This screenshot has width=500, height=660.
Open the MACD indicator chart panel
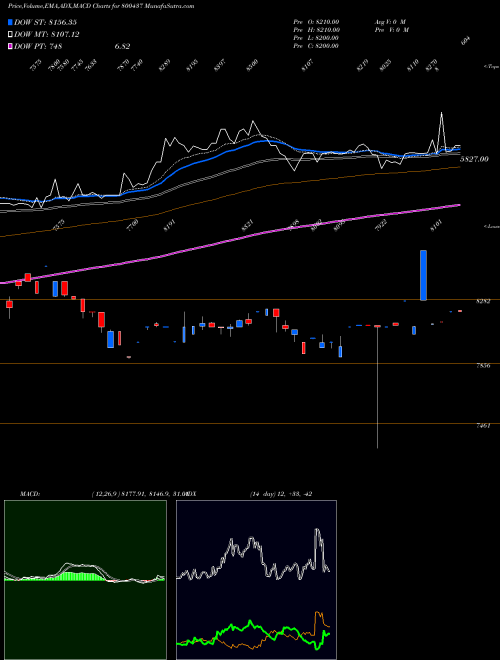pos(85,580)
